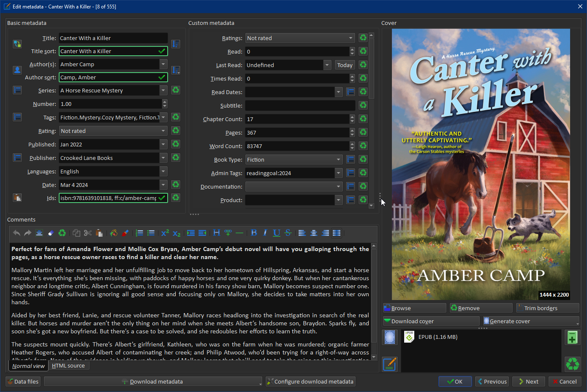The width and height of the screenshot is (587, 392).
Task: Open the Published date dropdown
Action: click(x=163, y=144)
